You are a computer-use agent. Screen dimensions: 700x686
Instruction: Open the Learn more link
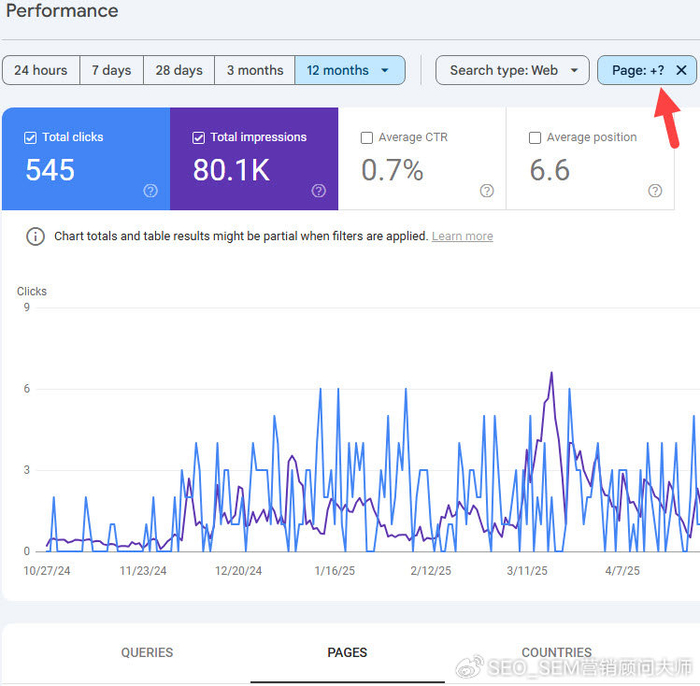pos(462,236)
